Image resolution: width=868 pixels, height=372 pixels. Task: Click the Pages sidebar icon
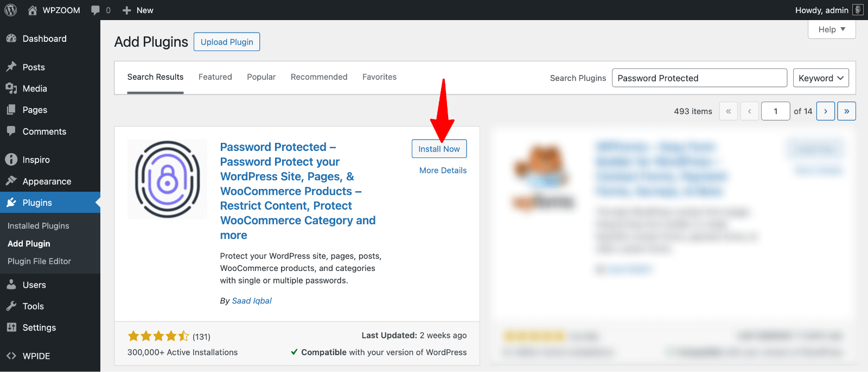[x=11, y=110]
